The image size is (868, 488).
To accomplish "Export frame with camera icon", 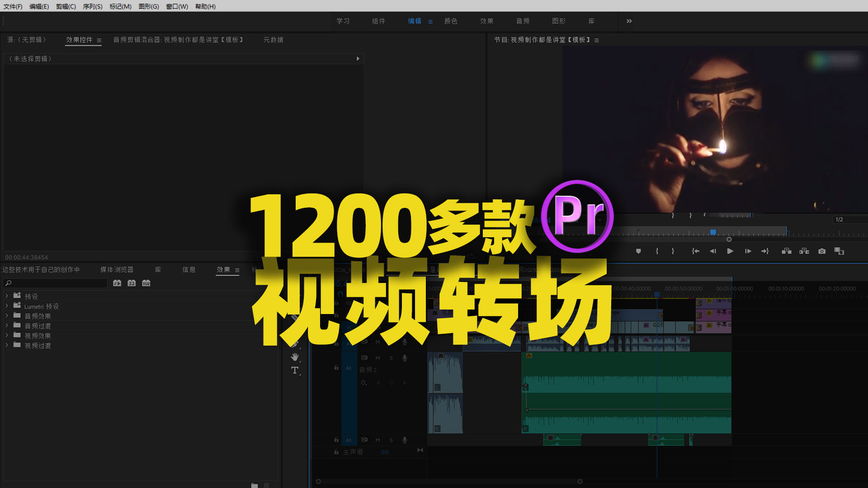I will pos(822,251).
